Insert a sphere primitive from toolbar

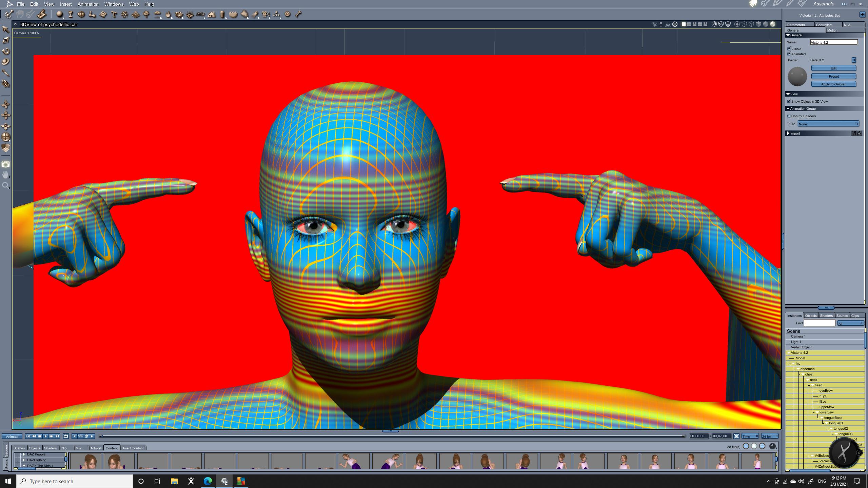pyautogui.click(x=60, y=14)
